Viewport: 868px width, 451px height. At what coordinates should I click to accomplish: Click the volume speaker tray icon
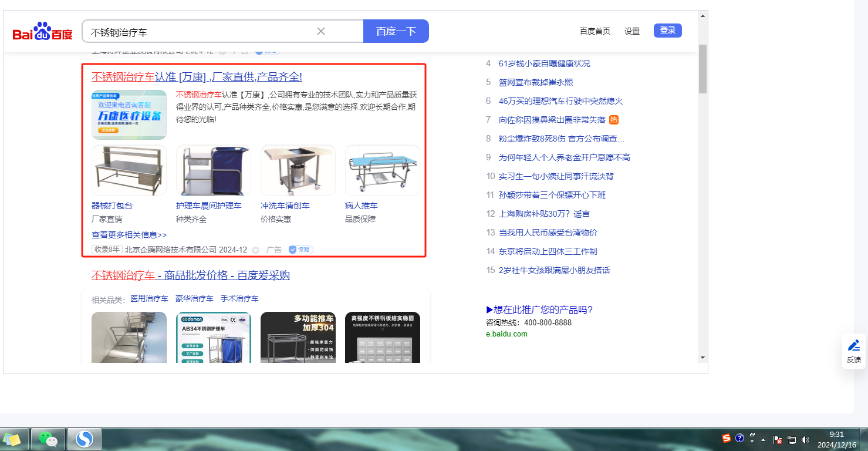click(806, 439)
